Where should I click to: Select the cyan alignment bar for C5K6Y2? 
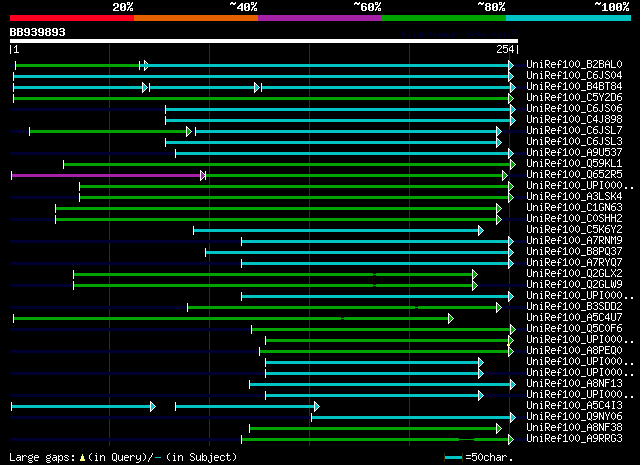click(x=336, y=231)
